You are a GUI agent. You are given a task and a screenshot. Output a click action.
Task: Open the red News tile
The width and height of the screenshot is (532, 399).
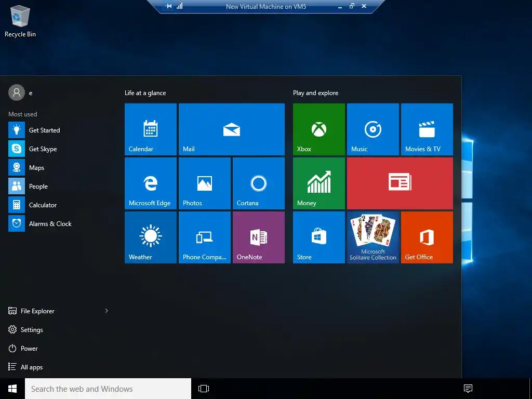pyautogui.click(x=400, y=183)
